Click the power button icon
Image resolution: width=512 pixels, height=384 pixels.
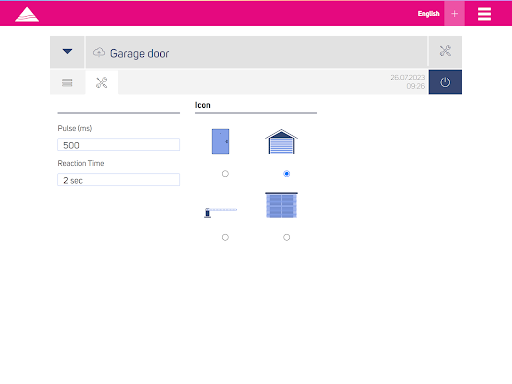pyautogui.click(x=445, y=82)
